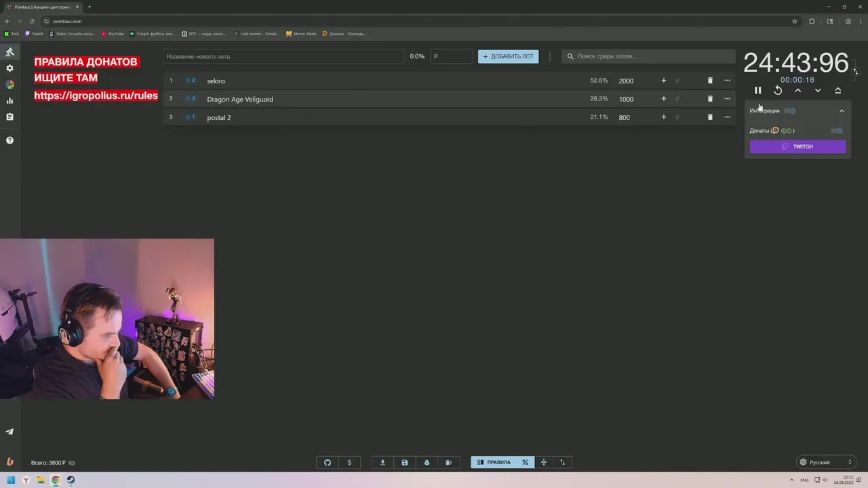Show hidden system tray icons chevron

pos(791,480)
